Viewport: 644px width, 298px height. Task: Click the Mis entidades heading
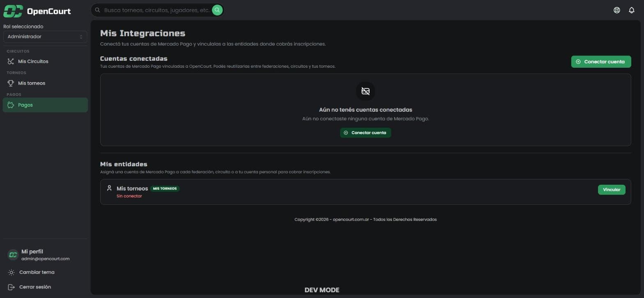(124, 164)
